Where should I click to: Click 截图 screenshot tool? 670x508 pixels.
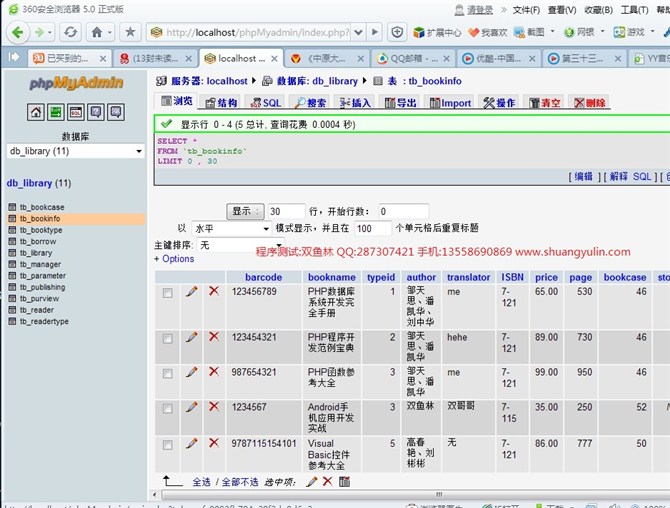(x=529, y=32)
